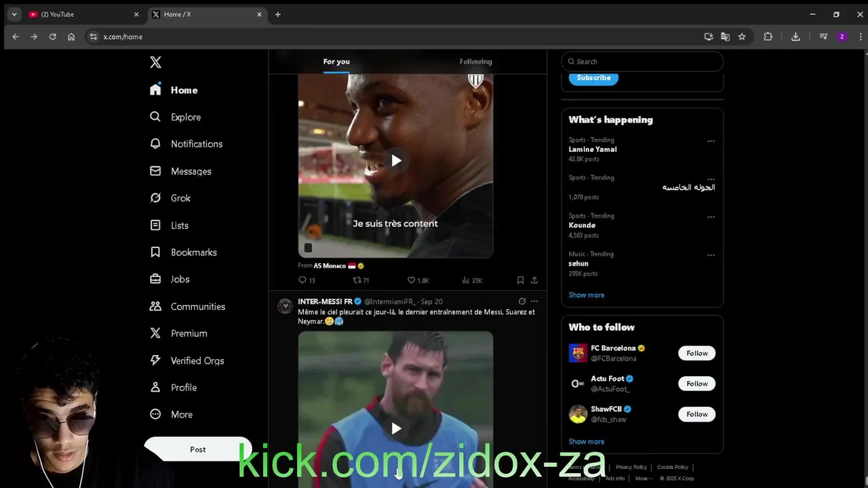Click the X logo in the sidebar
Image resolution: width=868 pixels, height=488 pixels.
(x=155, y=62)
